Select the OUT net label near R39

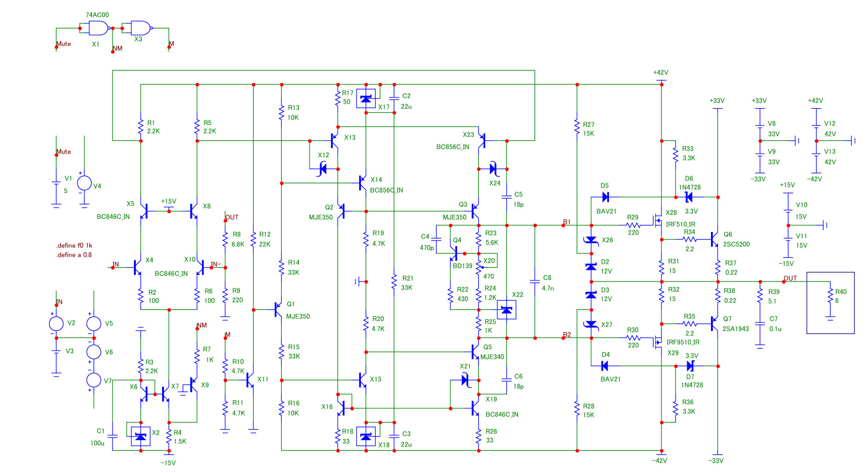pos(790,278)
